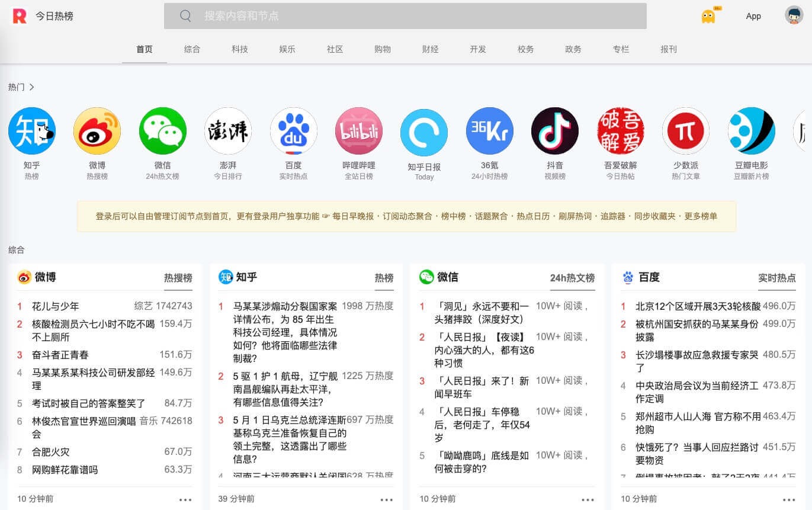812x510 pixels.
Task: Switch to the 开发 tab
Action: click(x=478, y=49)
